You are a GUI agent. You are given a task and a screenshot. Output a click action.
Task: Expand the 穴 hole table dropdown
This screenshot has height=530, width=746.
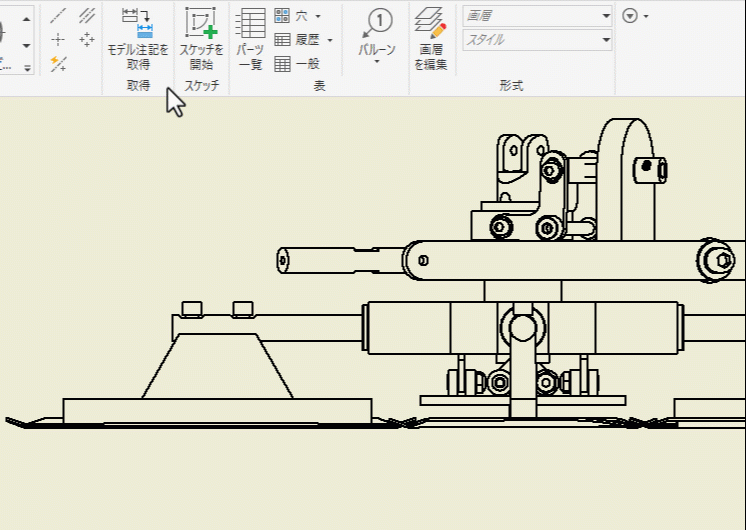tap(318, 17)
